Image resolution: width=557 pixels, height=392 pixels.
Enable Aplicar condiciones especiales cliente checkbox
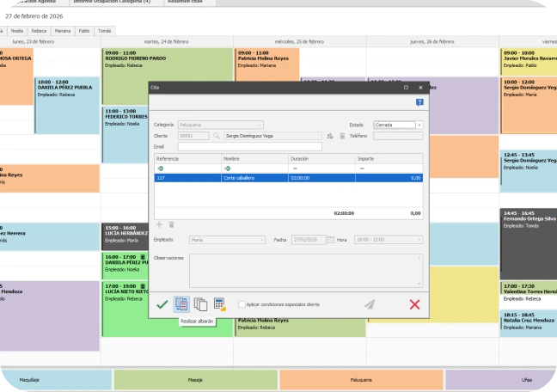click(x=242, y=304)
